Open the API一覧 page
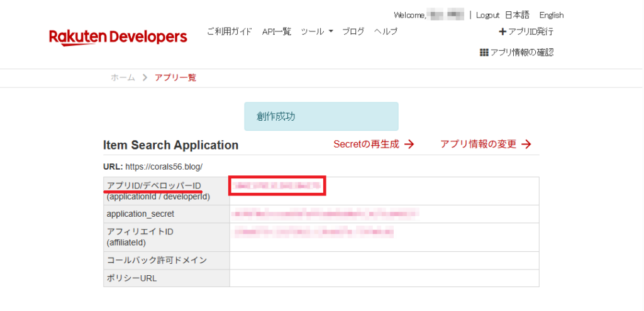The height and width of the screenshot is (311, 644). pos(277,31)
